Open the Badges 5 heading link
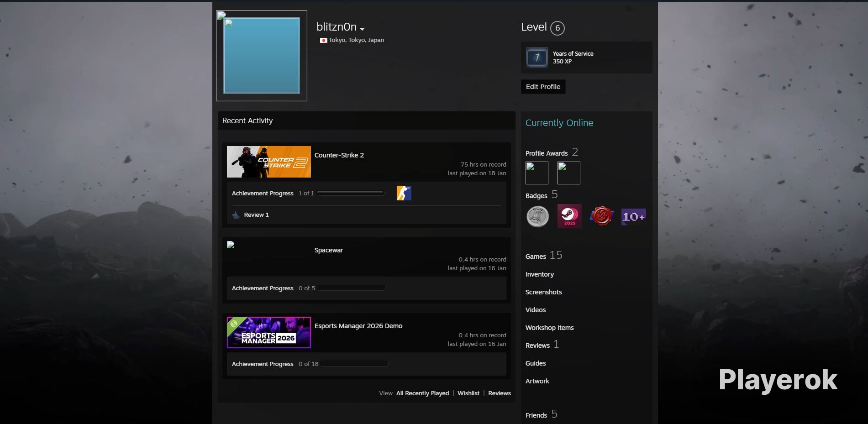Image resolution: width=868 pixels, height=424 pixels. (x=541, y=195)
